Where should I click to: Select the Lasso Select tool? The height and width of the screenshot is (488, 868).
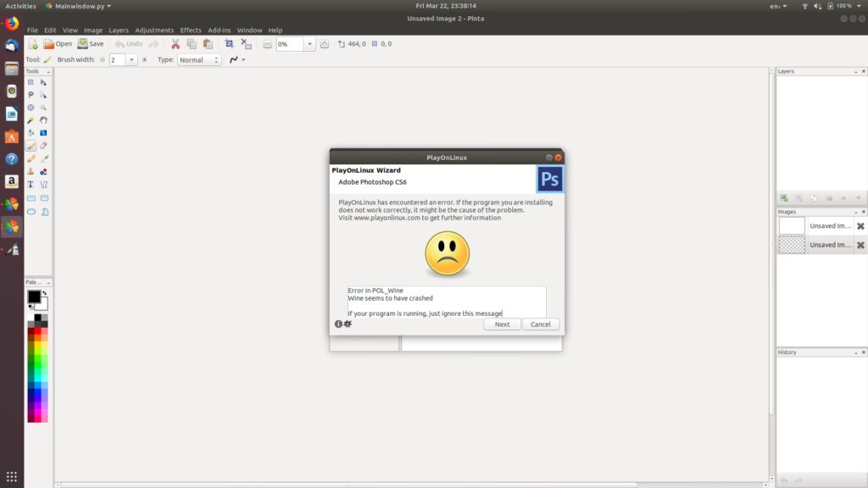click(31, 95)
